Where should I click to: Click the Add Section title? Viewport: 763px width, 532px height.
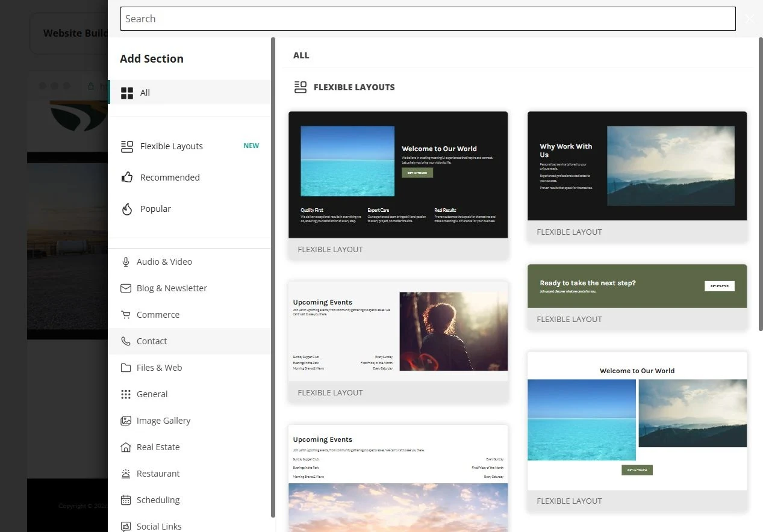coord(152,58)
